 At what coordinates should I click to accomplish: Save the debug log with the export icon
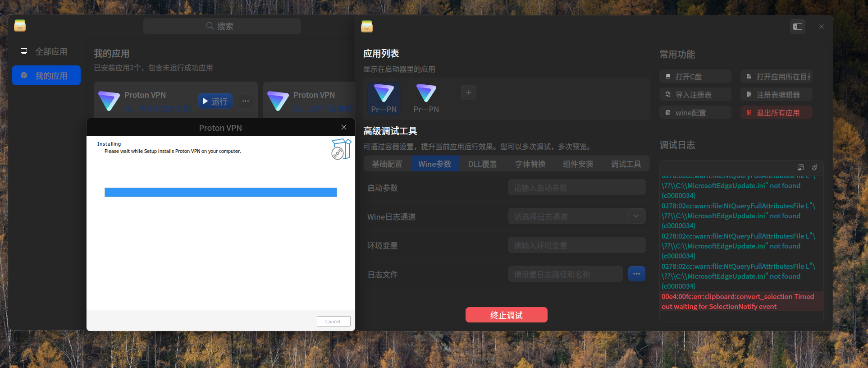801,167
